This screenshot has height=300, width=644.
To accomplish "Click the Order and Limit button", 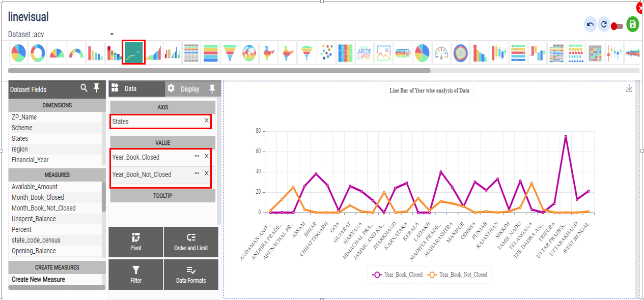I will pyautogui.click(x=191, y=242).
